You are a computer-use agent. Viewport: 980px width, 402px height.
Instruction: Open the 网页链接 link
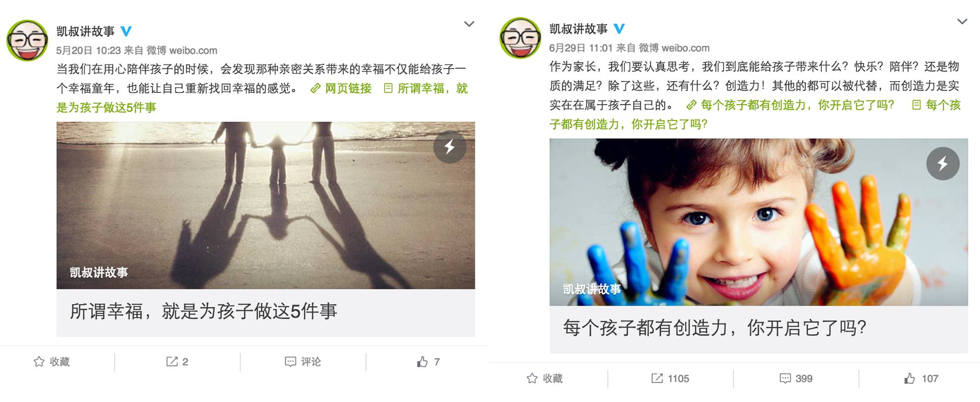click(x=341, y=88)
